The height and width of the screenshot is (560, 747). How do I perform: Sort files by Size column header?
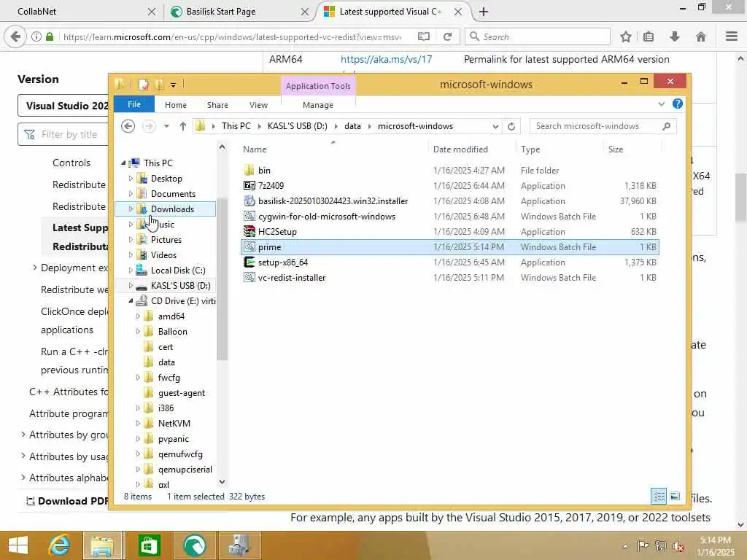pyautogui.click(x=616, y=149)
